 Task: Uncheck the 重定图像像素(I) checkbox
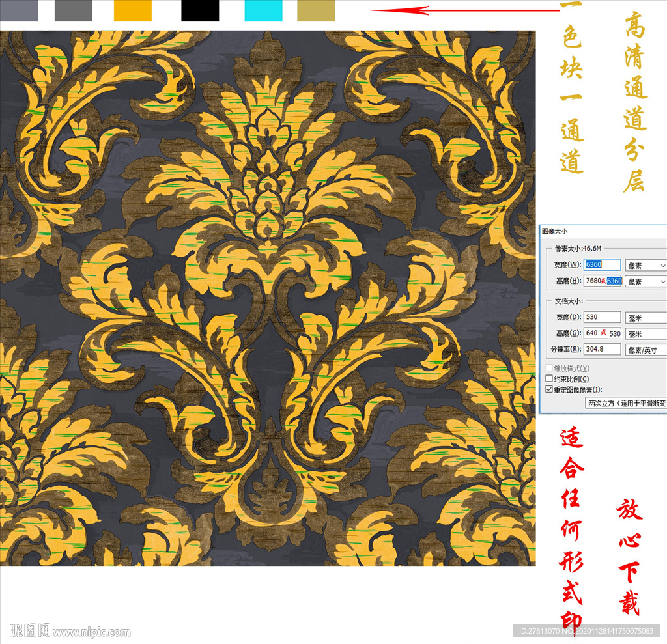point(549,389)
